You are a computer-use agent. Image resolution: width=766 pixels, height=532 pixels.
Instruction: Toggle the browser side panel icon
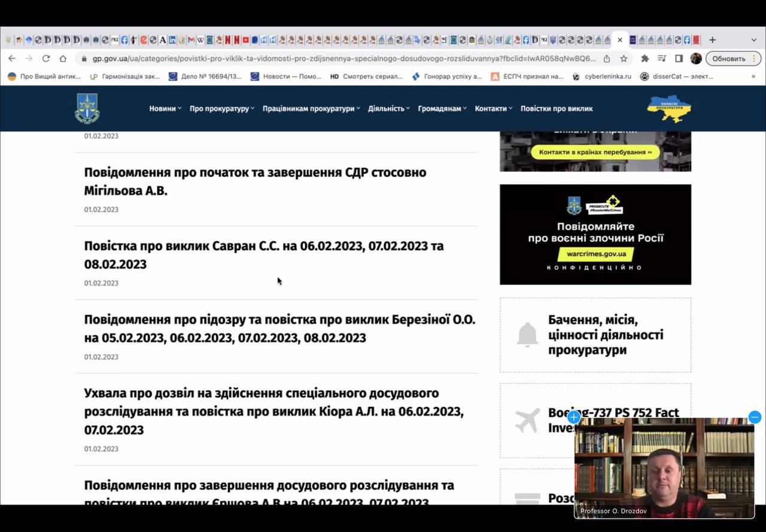tap(679, 59)
